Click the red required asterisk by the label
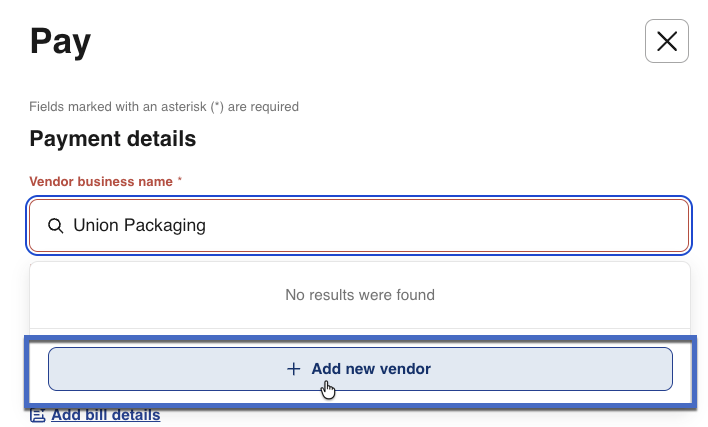The height and width of the screenshot is (427, 708). point(180,181)
